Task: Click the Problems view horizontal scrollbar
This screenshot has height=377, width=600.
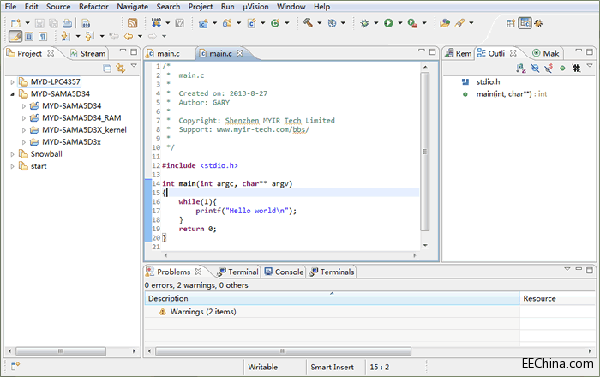Action: (283, 351)
